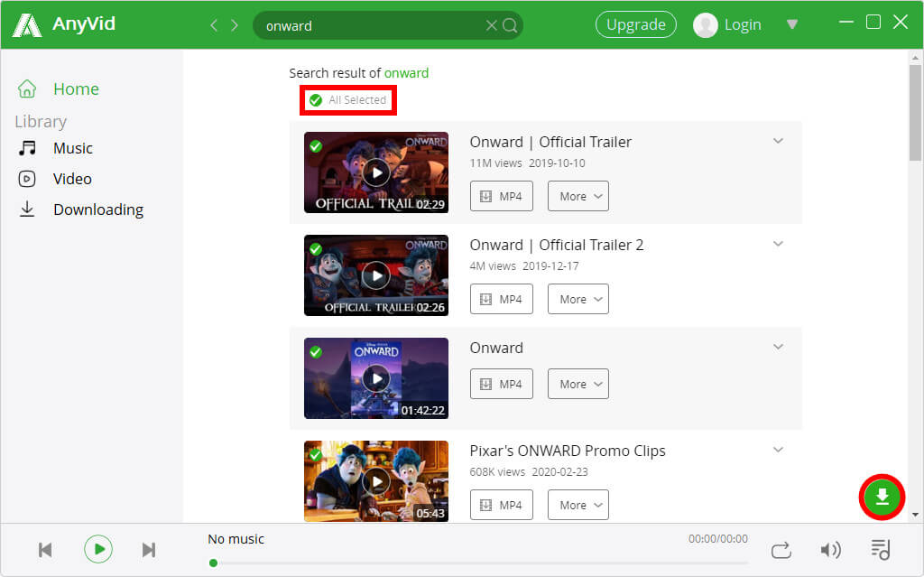Expand the Onward Official Trailer row chevron
Screen dimensions: 924x577
point(778,141)
